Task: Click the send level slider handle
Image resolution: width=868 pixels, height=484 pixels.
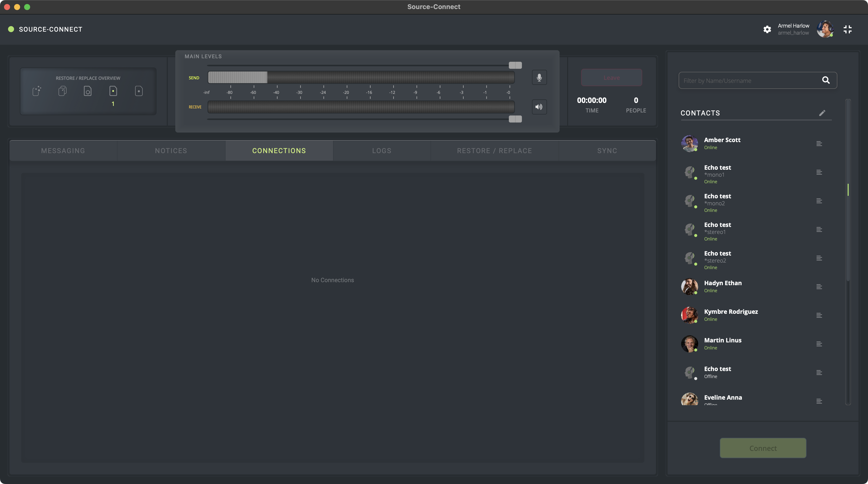Action: [515, 65]
